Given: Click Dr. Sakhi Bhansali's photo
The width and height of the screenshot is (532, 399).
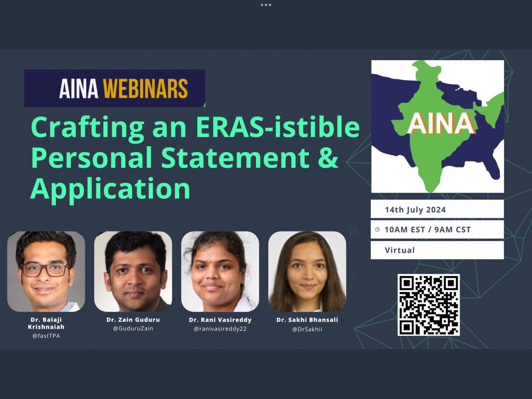Looking at the screenshot, I should [307, 271].
